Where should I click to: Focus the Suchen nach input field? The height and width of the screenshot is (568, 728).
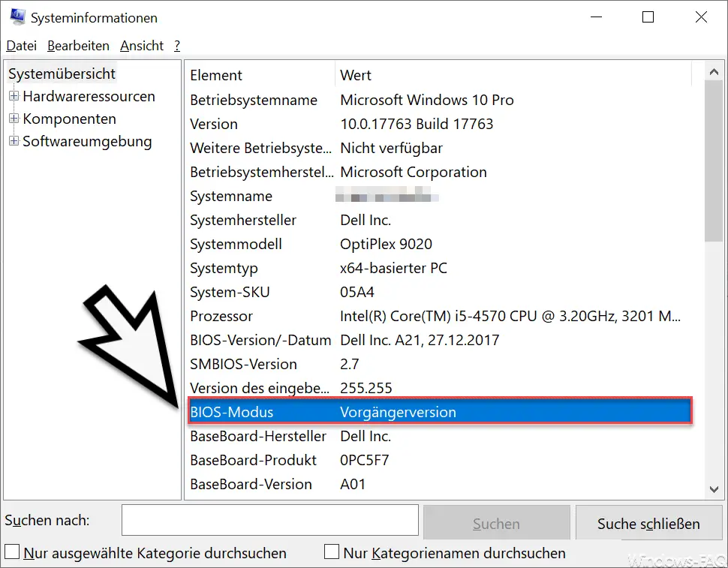click(x=270, y=520)
